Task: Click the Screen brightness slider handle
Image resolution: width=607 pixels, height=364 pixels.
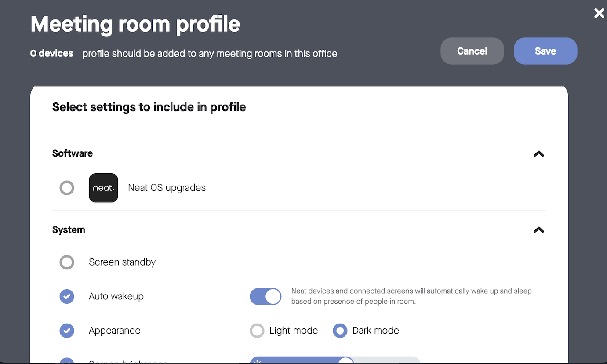Action: pyautogui.click(x=346, y=361)
